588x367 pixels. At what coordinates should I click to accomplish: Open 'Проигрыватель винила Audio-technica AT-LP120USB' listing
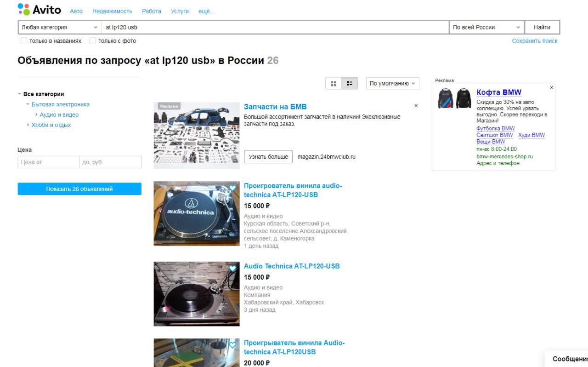point(294,347)
